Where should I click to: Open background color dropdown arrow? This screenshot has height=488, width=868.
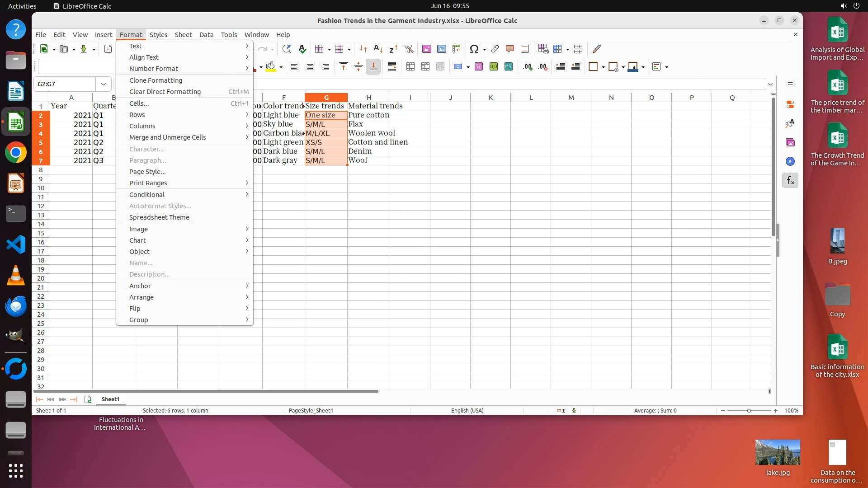tap(281, 67)
